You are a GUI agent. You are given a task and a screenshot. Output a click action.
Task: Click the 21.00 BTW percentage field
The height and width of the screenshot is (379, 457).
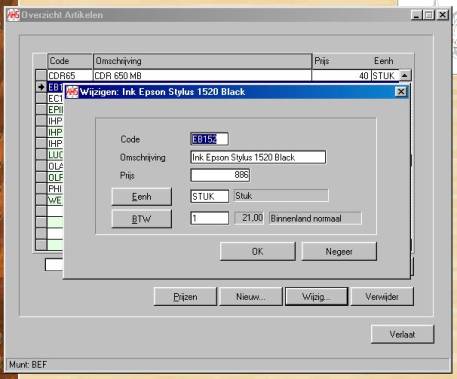(249, 218)
